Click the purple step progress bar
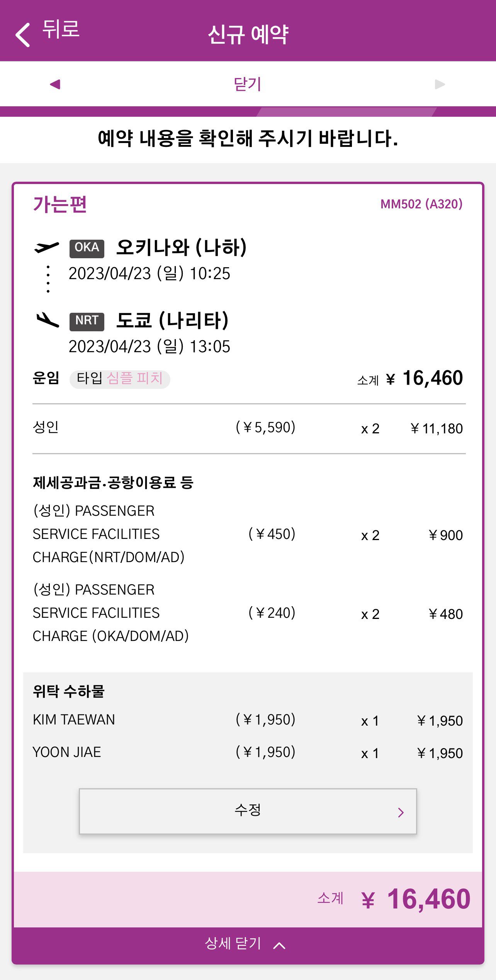This screenshot has width=496, height=980. [x=248, y=112]
